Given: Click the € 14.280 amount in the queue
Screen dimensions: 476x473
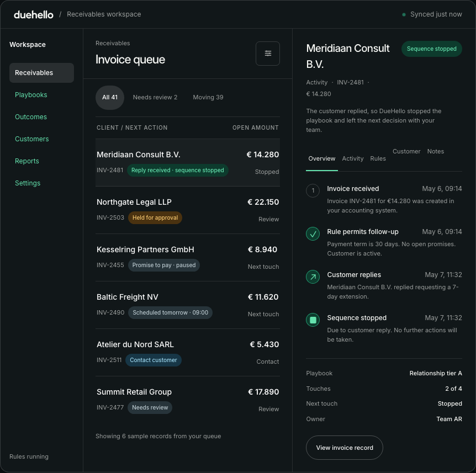Looking at the screenshot, I should point(263,155).
